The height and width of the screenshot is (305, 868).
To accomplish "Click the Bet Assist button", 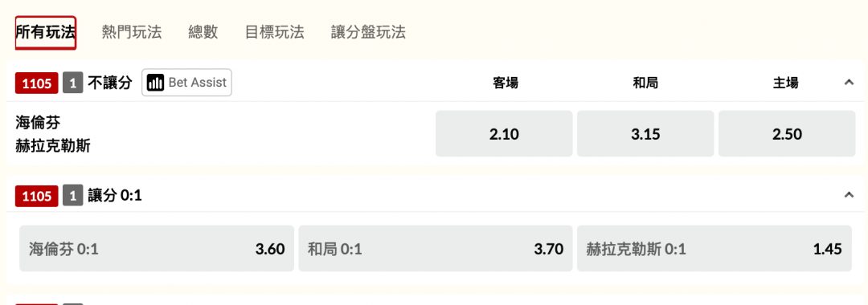I will pyautogui.click(x=186, y=83).
